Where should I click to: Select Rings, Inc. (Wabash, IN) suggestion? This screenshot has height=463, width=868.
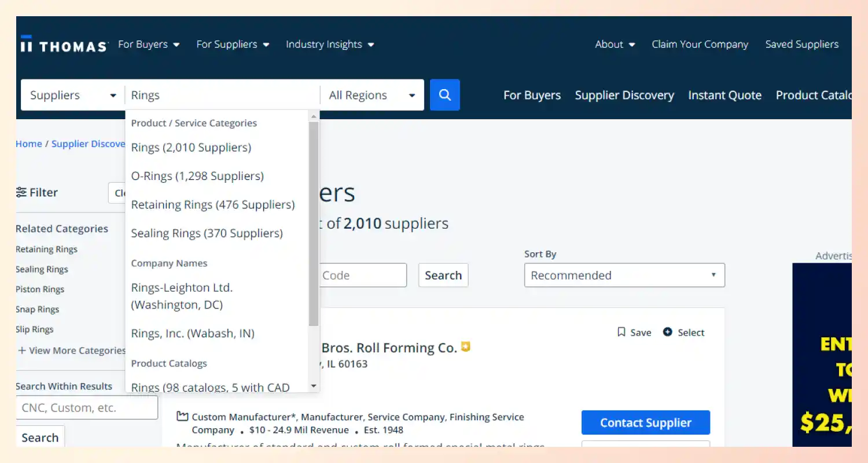[x=193, y=333]
